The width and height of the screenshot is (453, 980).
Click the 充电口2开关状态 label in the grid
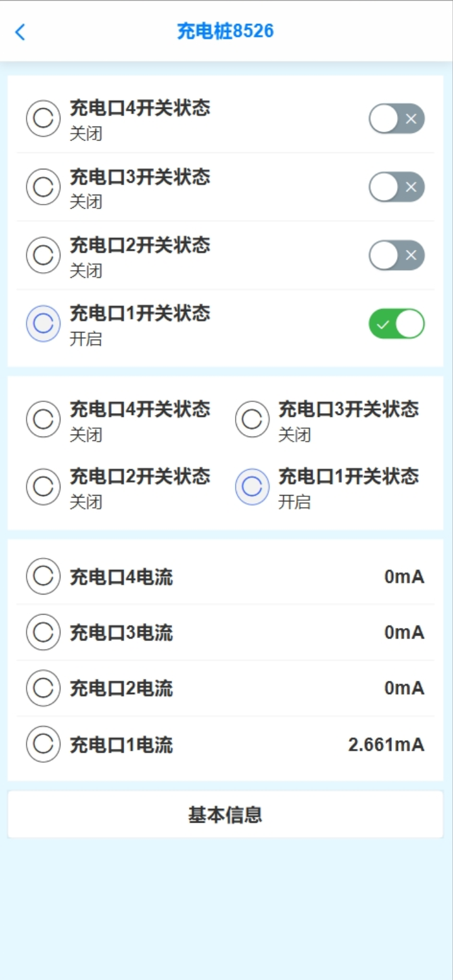(139, 476)
